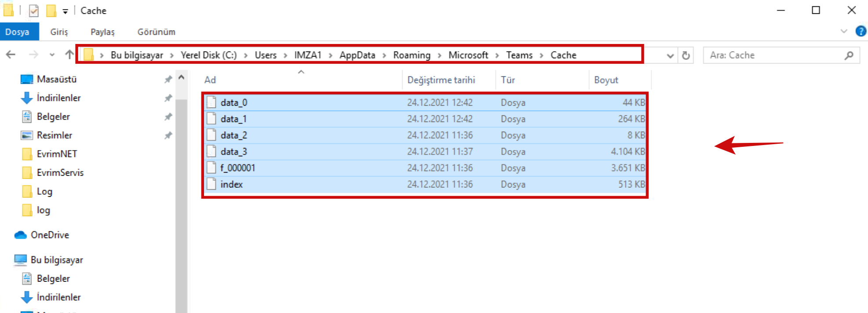Click the Properties quick access icon
Screen dimensions: 868x313
click(34, 11)
